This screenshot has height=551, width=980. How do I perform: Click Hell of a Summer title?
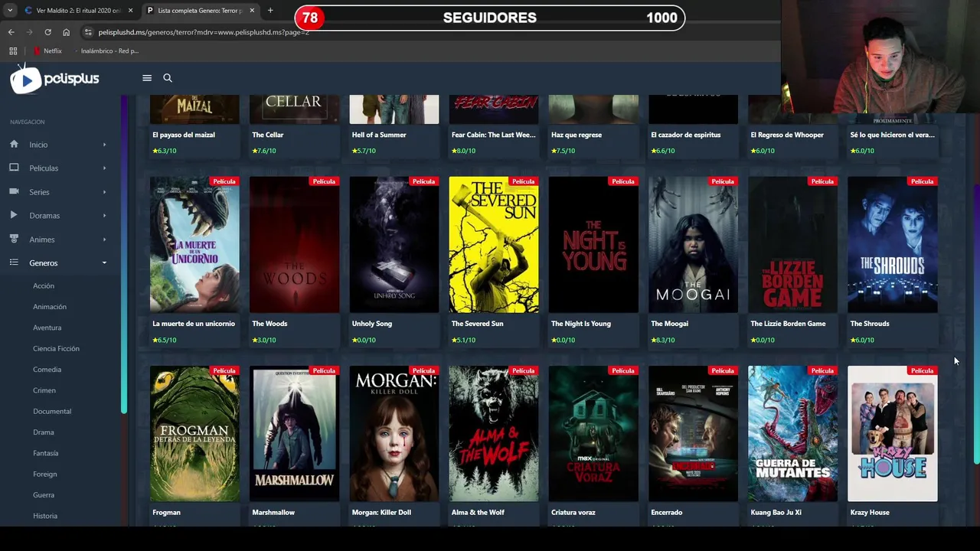379,135
